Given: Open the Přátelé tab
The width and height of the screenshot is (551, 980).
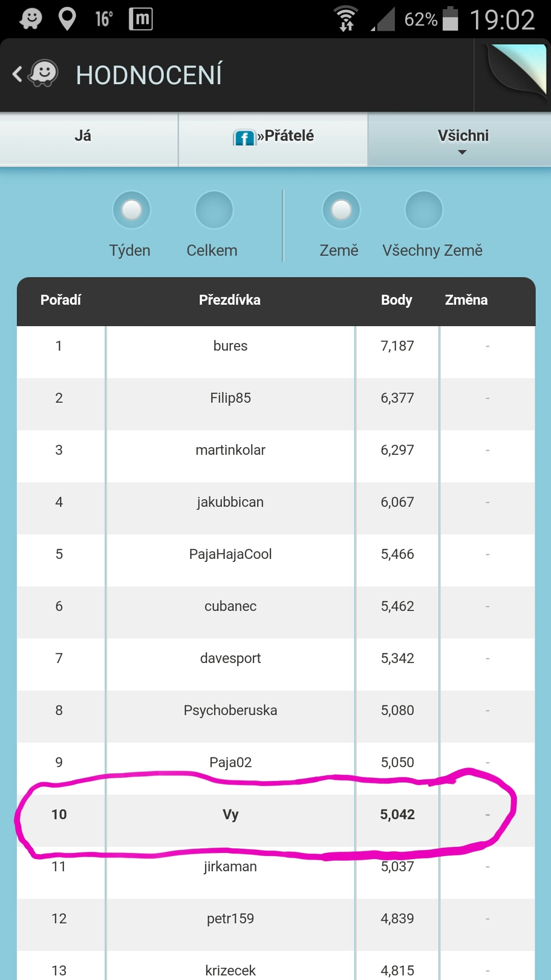Looking at the screenshot, I should pos(273,136).
